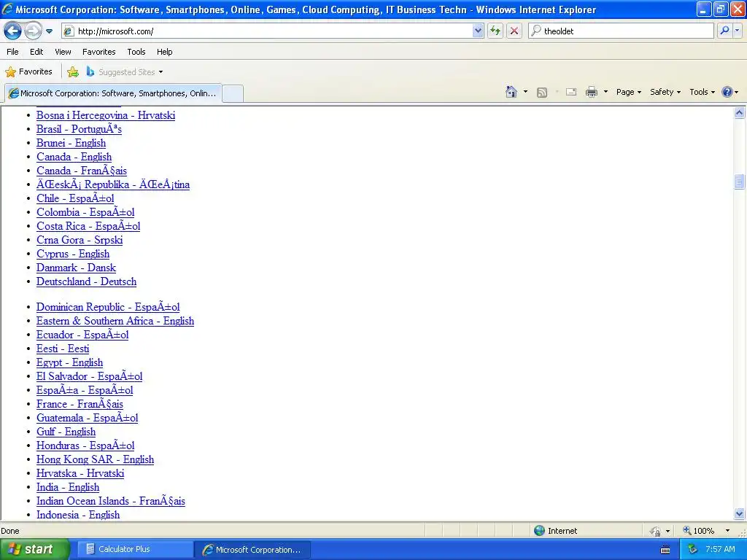Open the Page command bar menu
Viewport: 747px width, 560px height.
click(x=628, y=92)
